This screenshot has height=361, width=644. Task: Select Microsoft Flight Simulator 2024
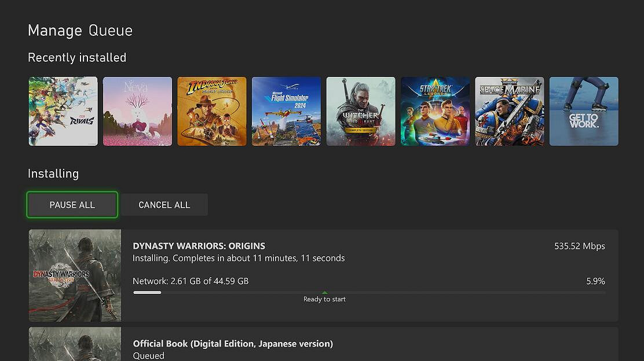(286, 111)
